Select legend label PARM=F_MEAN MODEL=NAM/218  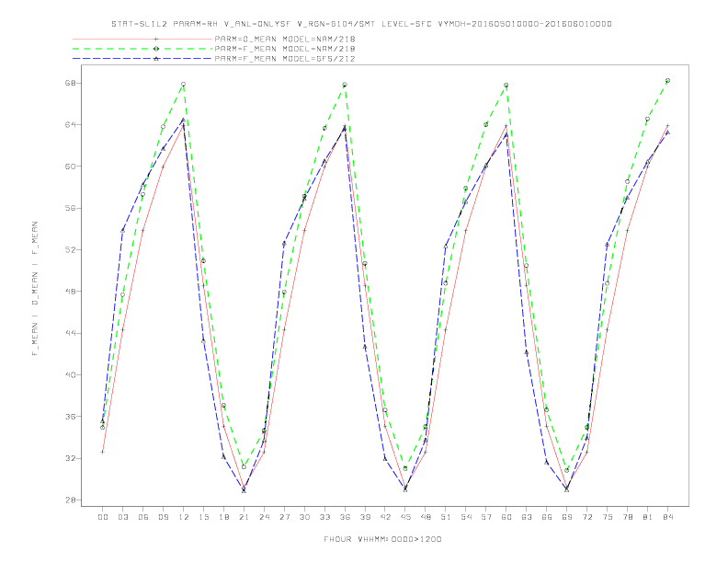point(285,49)
